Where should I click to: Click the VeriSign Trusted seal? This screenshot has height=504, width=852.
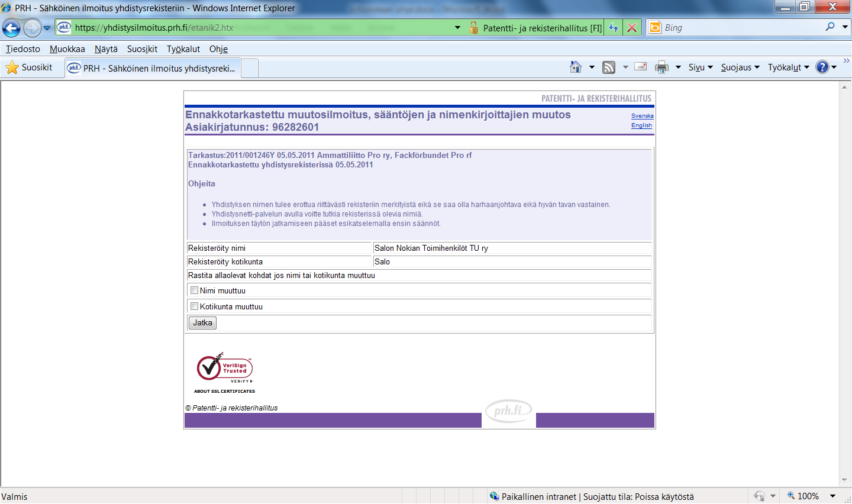pos(225,368)
